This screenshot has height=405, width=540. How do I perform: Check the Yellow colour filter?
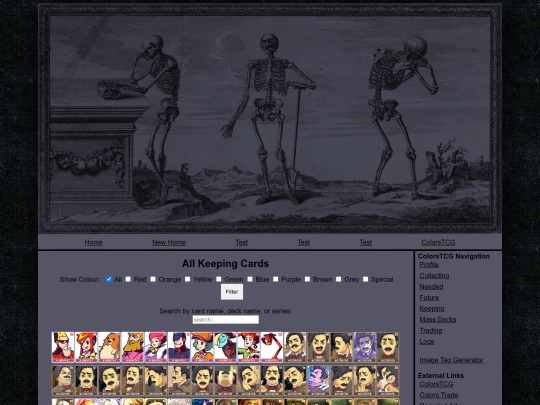click(x=187, y=279)
